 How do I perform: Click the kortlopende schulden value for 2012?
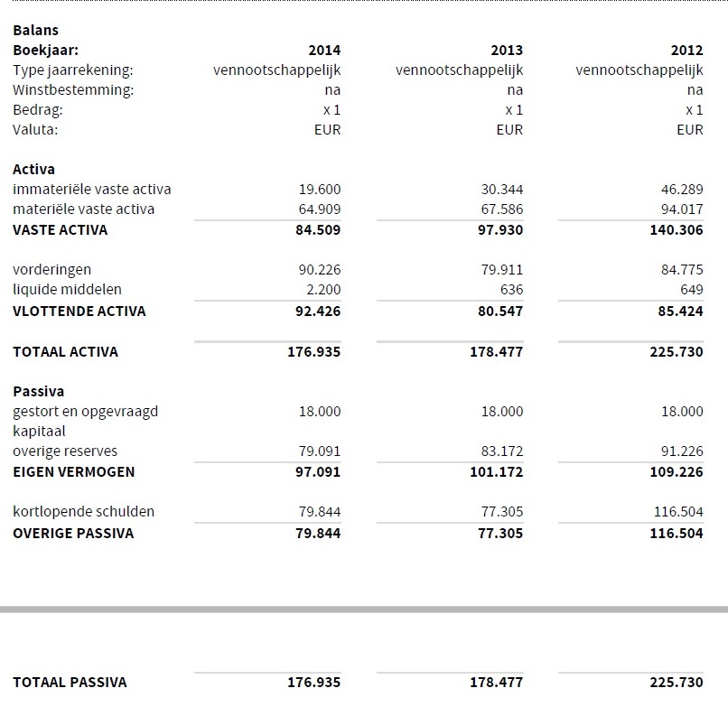point(677,512)
